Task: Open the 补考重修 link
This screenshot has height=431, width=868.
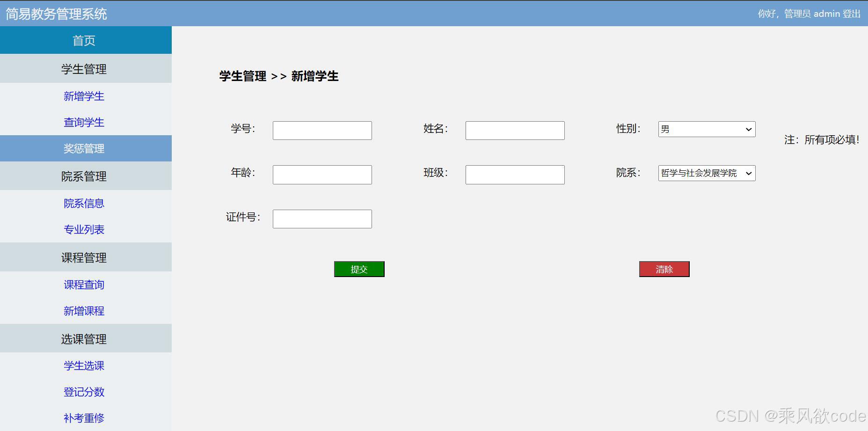Action: click(x=83, y=418)
